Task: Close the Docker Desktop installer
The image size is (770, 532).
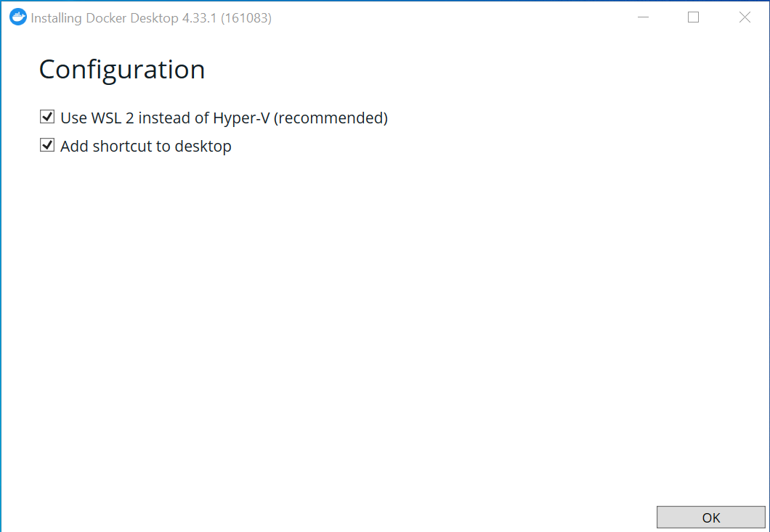Action: (745, 18)
